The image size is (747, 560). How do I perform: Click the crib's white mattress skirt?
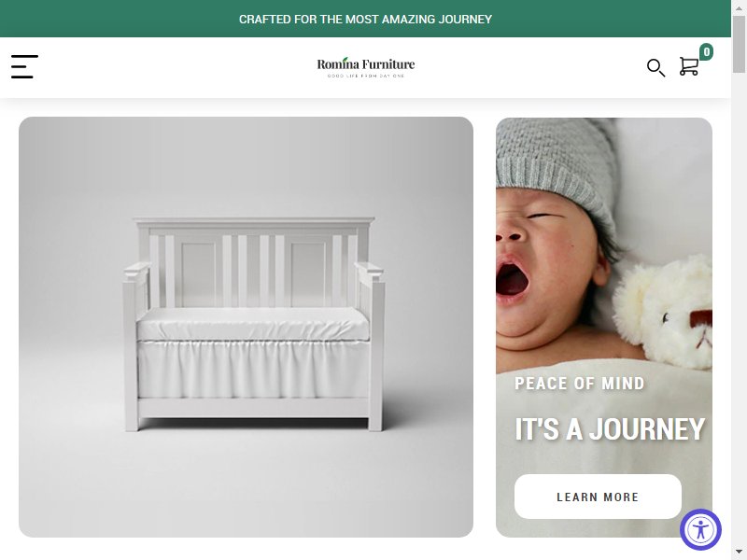click(x=253, y=369)
